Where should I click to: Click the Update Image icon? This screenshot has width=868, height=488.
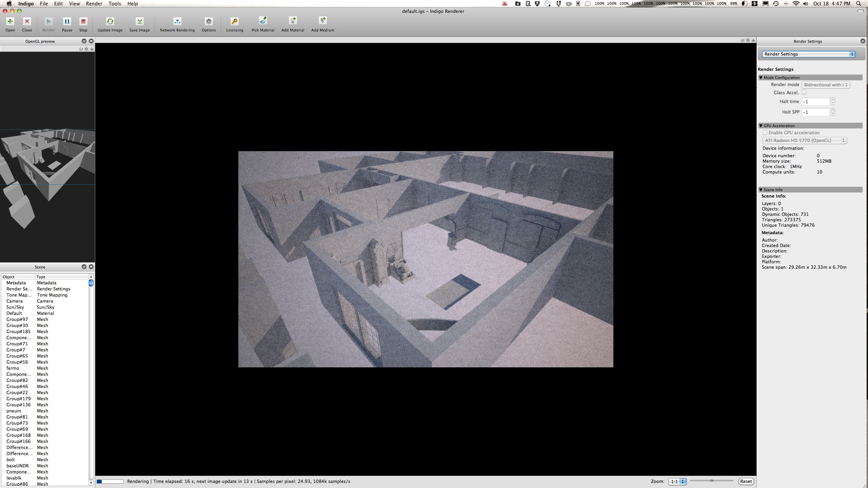tap(110, 22)
